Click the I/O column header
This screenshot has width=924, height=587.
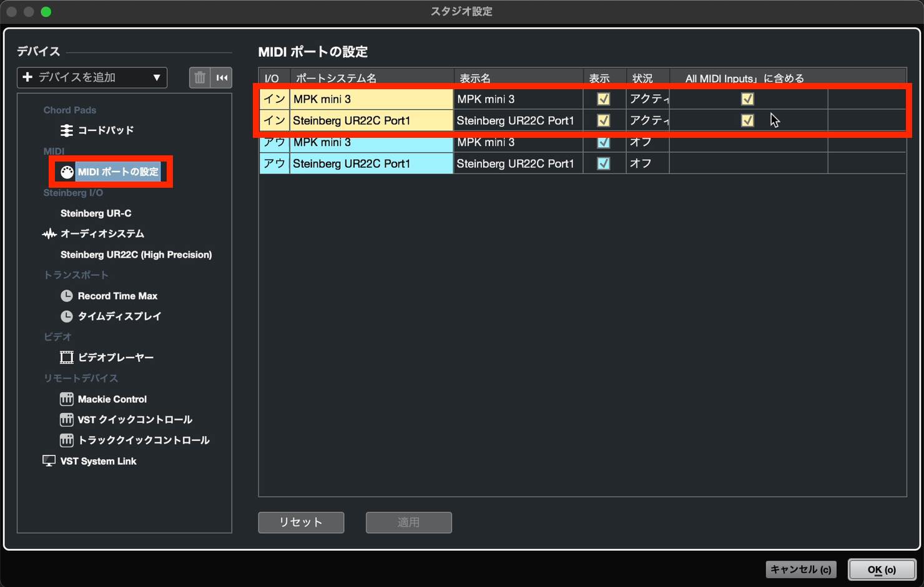point(274,77)
